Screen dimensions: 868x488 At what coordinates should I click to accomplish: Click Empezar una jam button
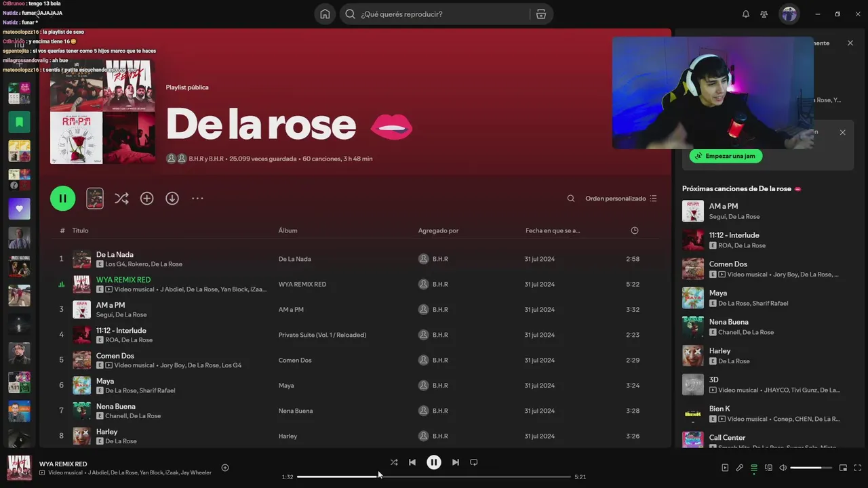coord(726,156)
